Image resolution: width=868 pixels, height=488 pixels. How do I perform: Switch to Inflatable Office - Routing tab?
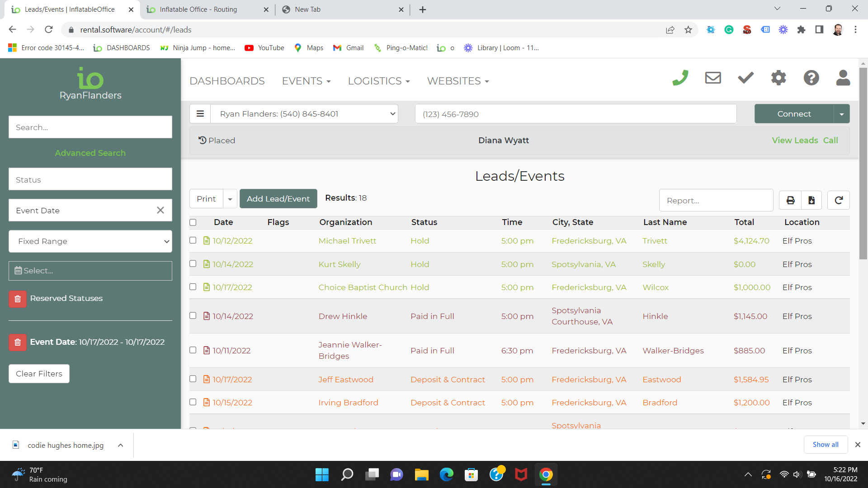pos(199,9)
